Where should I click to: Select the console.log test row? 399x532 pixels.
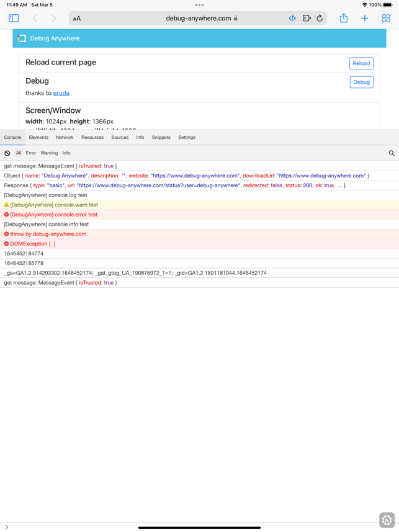tap(199, 195)
